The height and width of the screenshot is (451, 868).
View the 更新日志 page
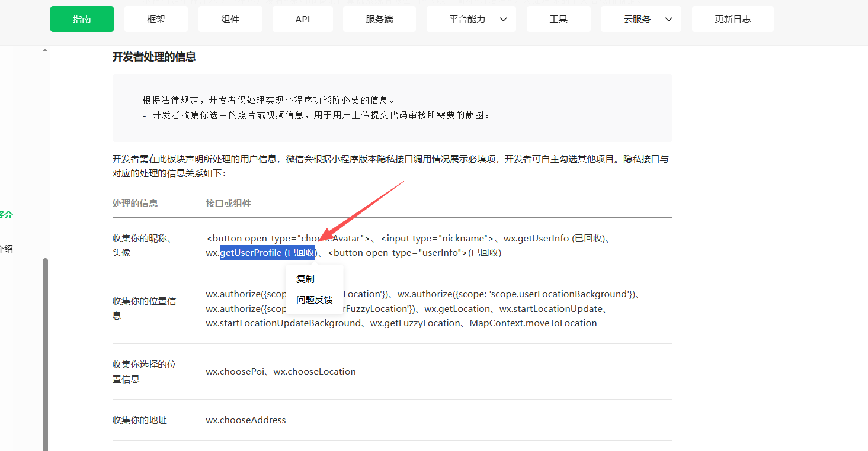(x=732, y=19)
